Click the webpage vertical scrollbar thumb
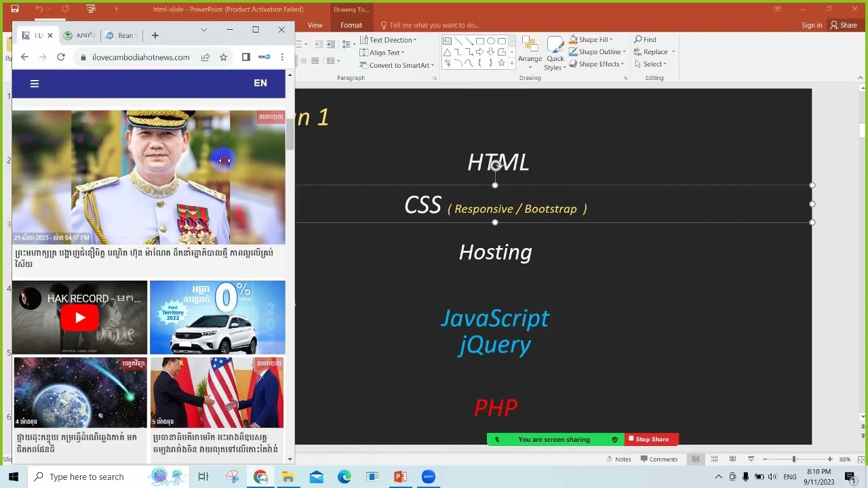Image resolution: width=868 pixels, height=488 pixels. pyautogui.click(x=290, y=134)
